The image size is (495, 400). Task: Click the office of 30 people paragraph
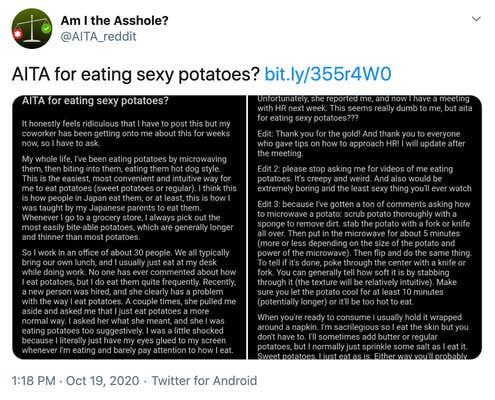point(129,301)
